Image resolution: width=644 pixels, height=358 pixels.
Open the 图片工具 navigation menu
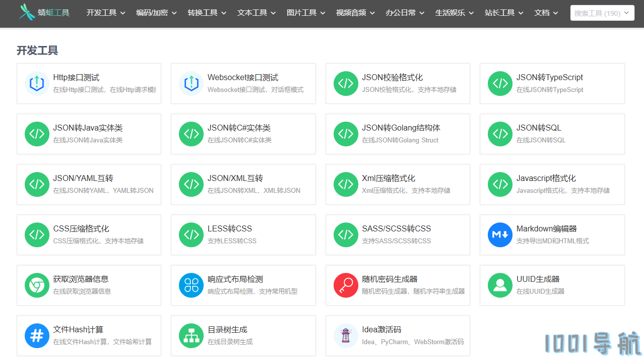[306, 13]
